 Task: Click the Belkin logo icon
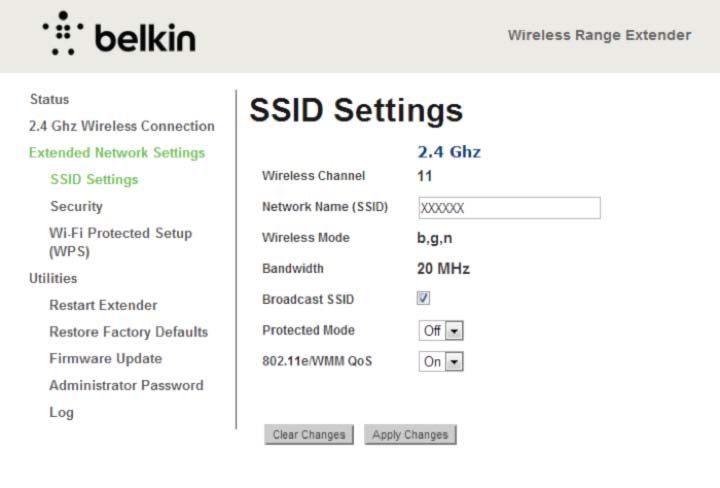pyautogui.click(x=63, y=33)
